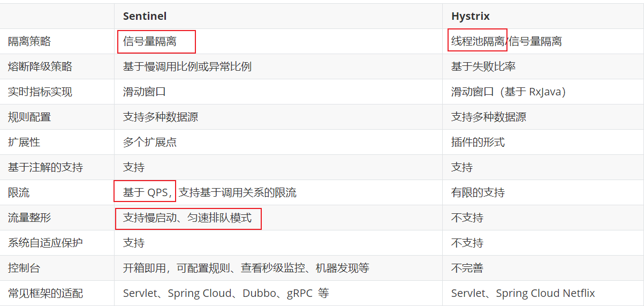644x306 pixels.
Task: Select the 规则配置 row label
Action: tap(29, 117)
